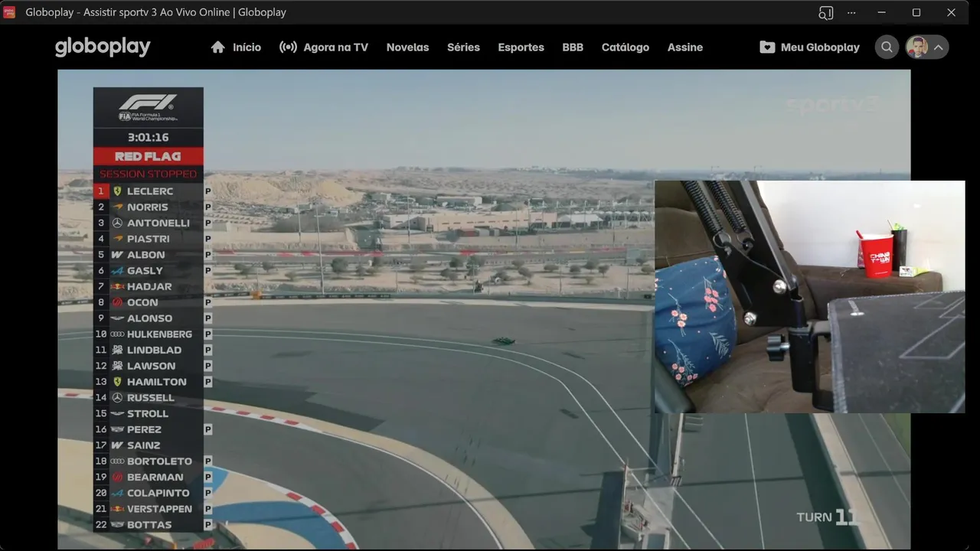Click the BORTOLETO row in standings
Image resolution: width=980 pixels, height=551 pixels.
tap(149, 461)
